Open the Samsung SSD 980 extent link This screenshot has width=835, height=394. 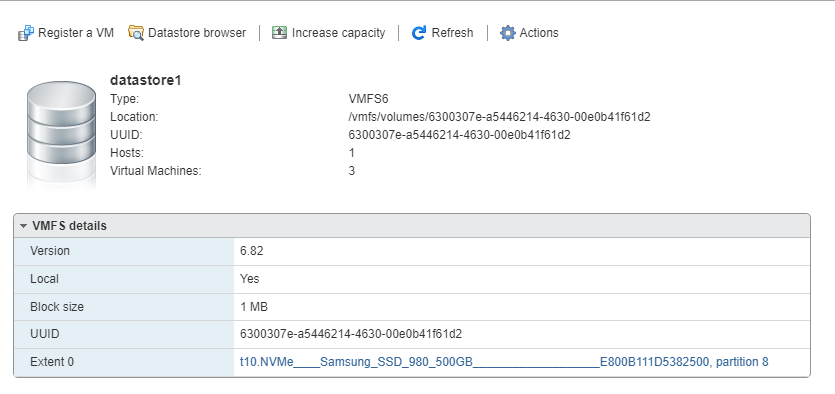[x=504, y=362]
